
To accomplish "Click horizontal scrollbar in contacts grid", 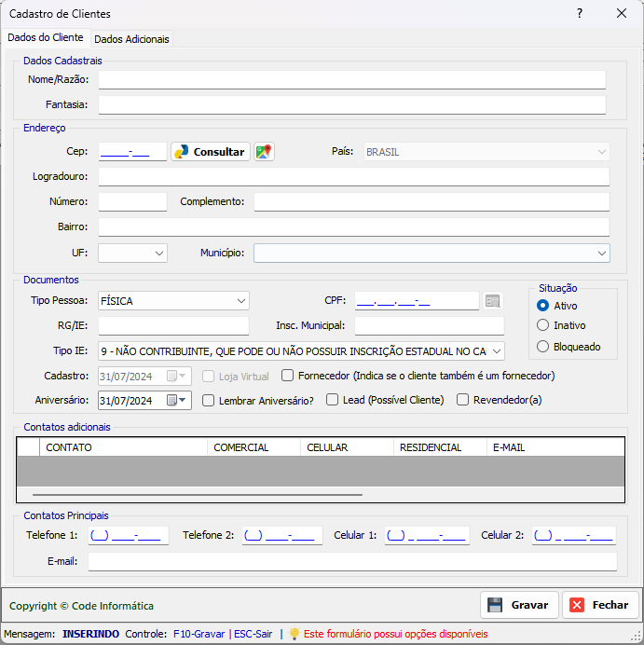I will [198, 495].
